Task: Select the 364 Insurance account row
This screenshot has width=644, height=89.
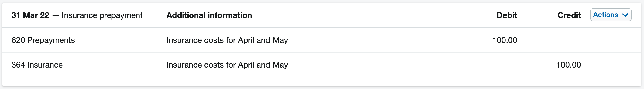Action: click(322, 65)
